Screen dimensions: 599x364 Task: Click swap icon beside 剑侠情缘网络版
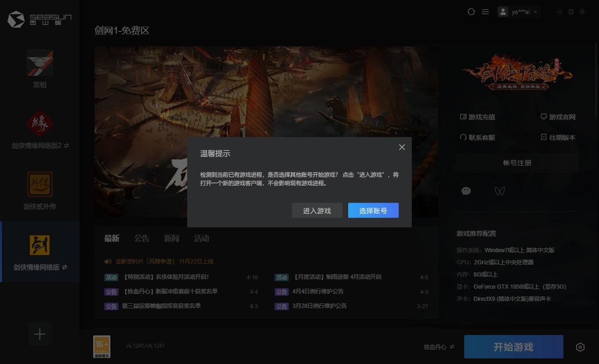pos(65,268)
